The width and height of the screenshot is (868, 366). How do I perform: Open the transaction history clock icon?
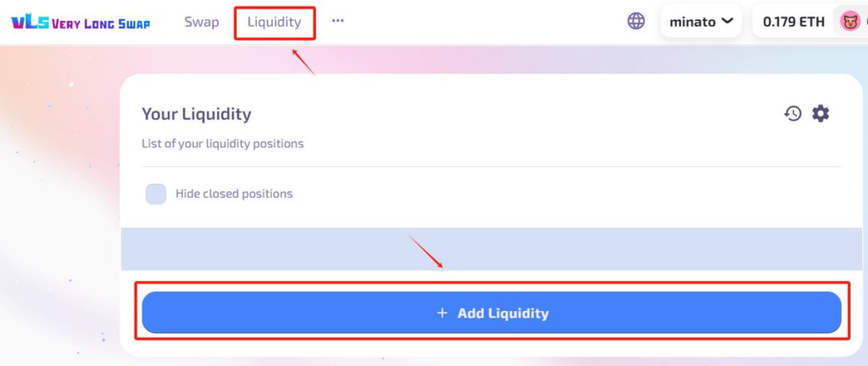click(793, 114)
